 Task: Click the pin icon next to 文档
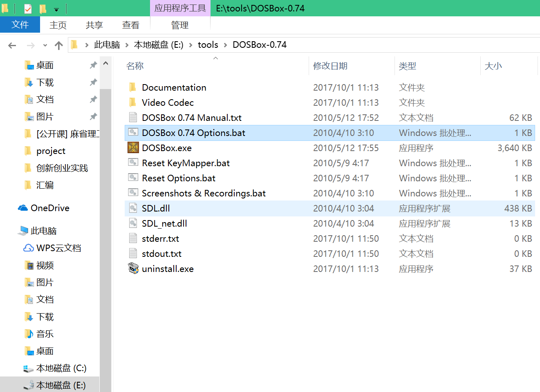click(x=93, y=99)
